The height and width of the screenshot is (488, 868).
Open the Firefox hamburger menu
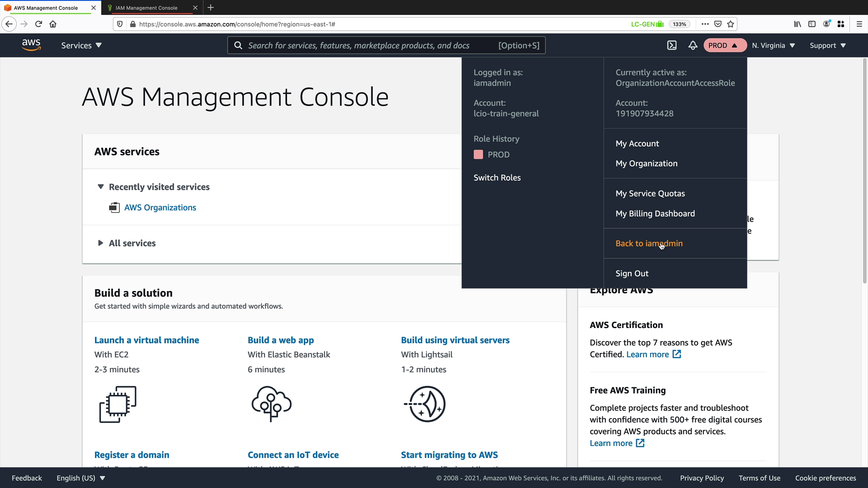[x=859, y=24]
